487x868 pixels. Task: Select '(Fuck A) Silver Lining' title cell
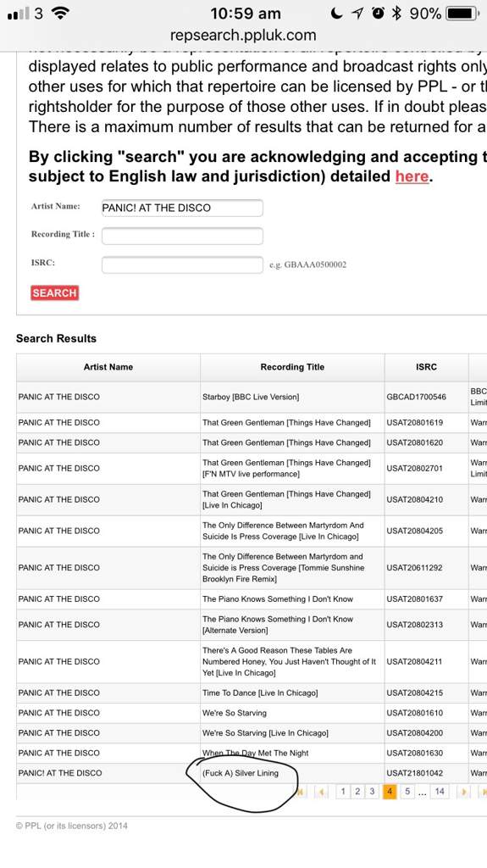click(292, 773)
